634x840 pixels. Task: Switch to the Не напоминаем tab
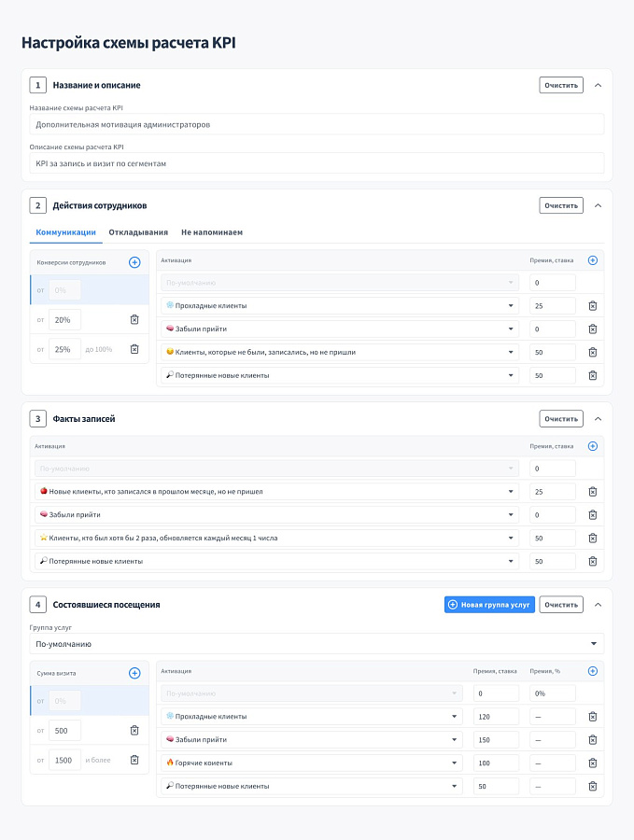pyautogui.click(x=212, y=232)
